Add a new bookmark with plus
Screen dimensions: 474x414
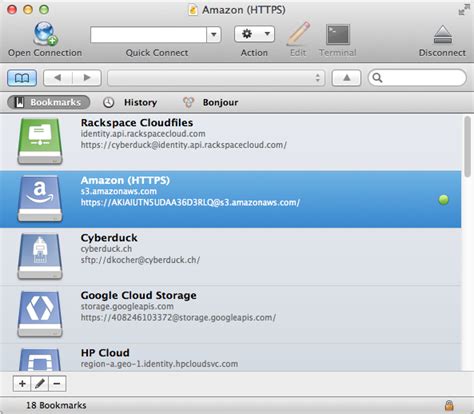pos(22,384)
